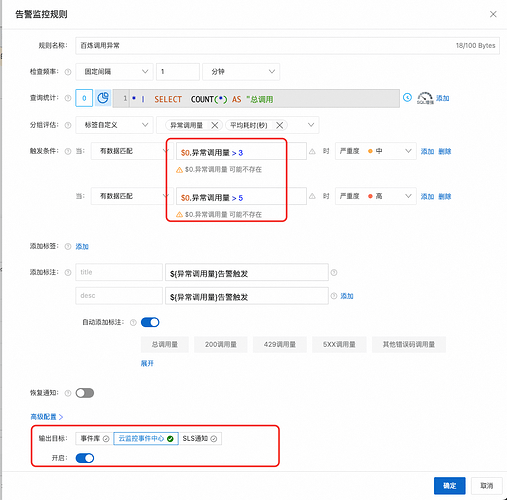The width and height of the screenshot is (507, 500).
Task: Click the 429调用量 tag chip
Action: click(280, 344)
